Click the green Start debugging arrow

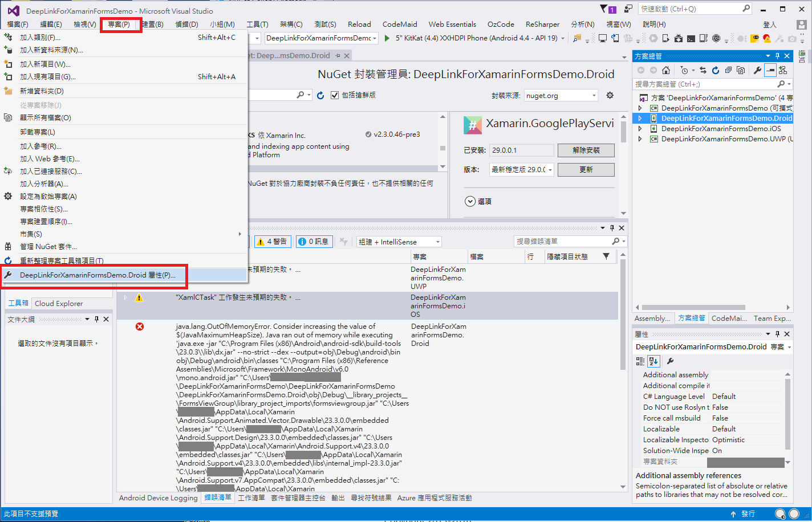click(387, 38)
